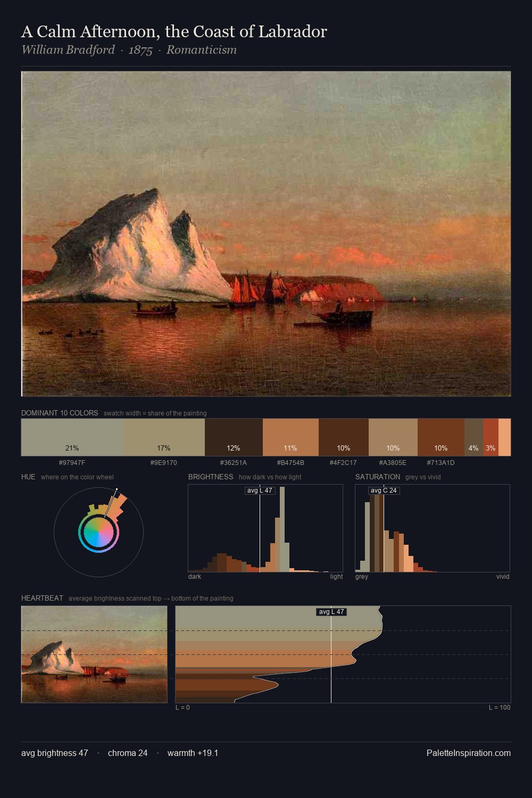Screen dimensions: 532x798
Task: Click the swatch above hex #4F2C17
Action: [x=344, y=437]
